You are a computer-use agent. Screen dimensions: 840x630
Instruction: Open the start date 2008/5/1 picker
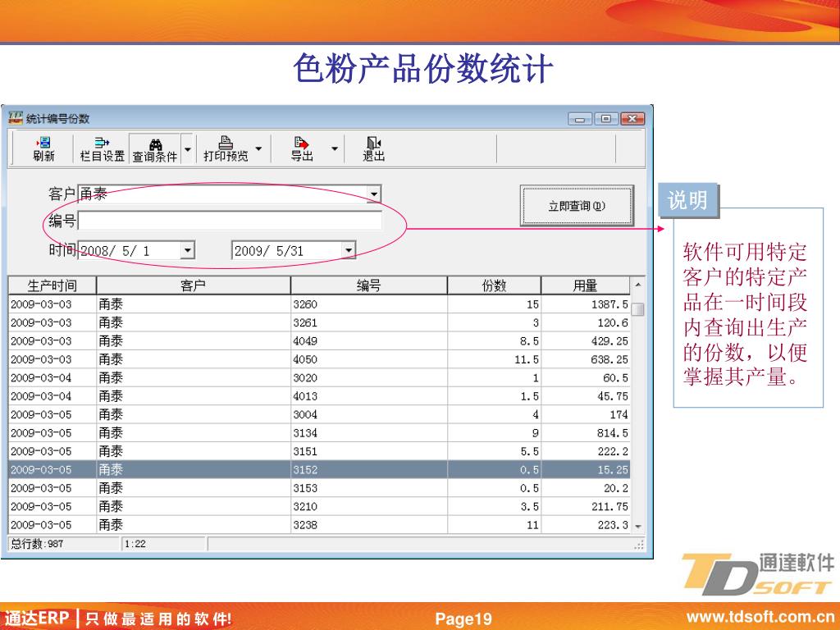[188, 250]
